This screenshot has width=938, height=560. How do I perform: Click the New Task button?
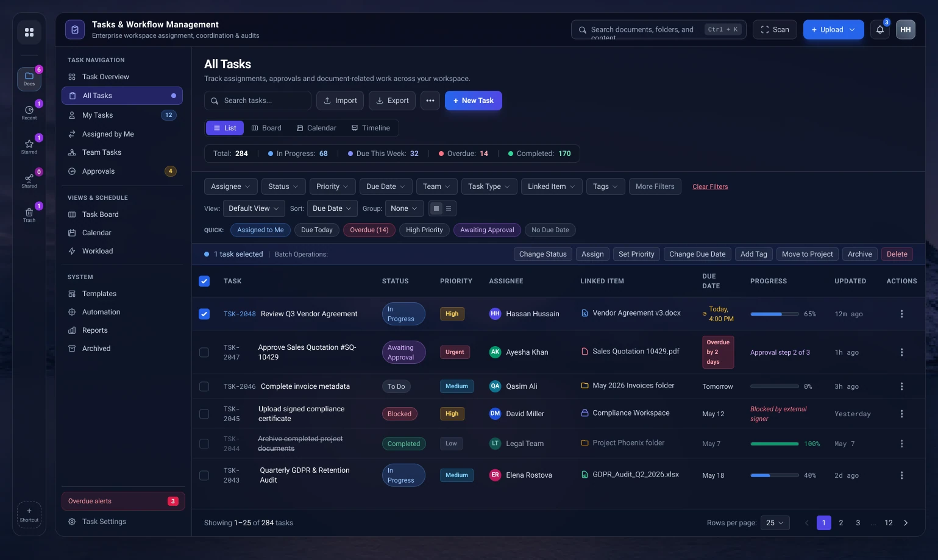tap(474, 101)
